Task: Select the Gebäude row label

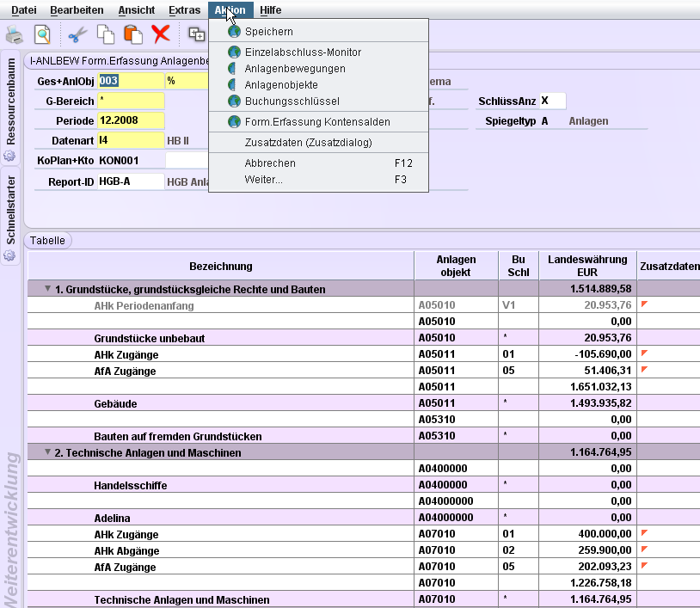Action: pyautogui.click(x=115, y=403)
